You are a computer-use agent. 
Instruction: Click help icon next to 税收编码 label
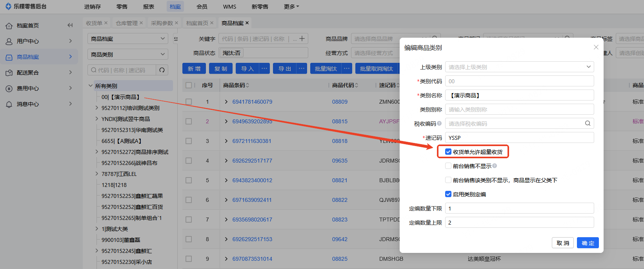[439, 123]
